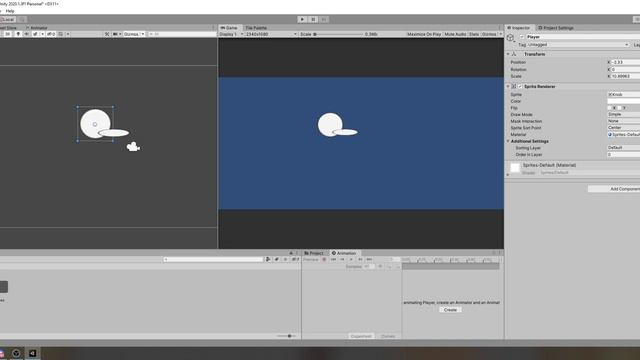Switch to the Game tab
The height and width of the screenshot is (360, 640).
229,28
